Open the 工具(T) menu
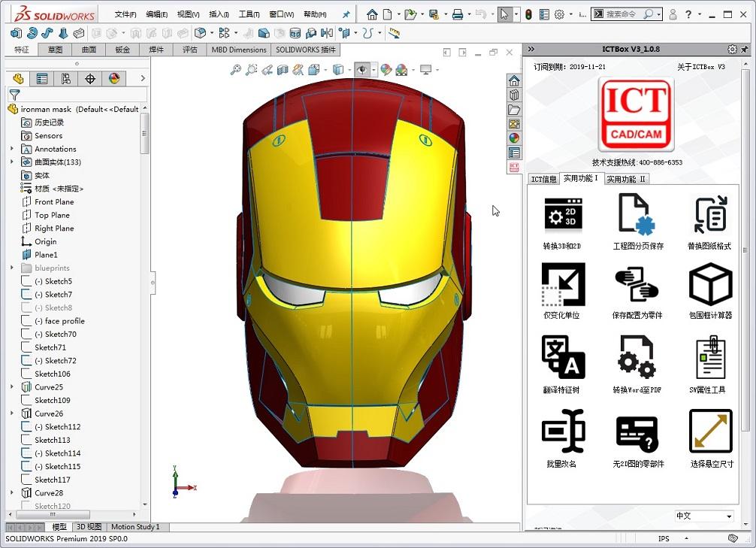The width and height of the screenshot is (756, 548). 249,14
